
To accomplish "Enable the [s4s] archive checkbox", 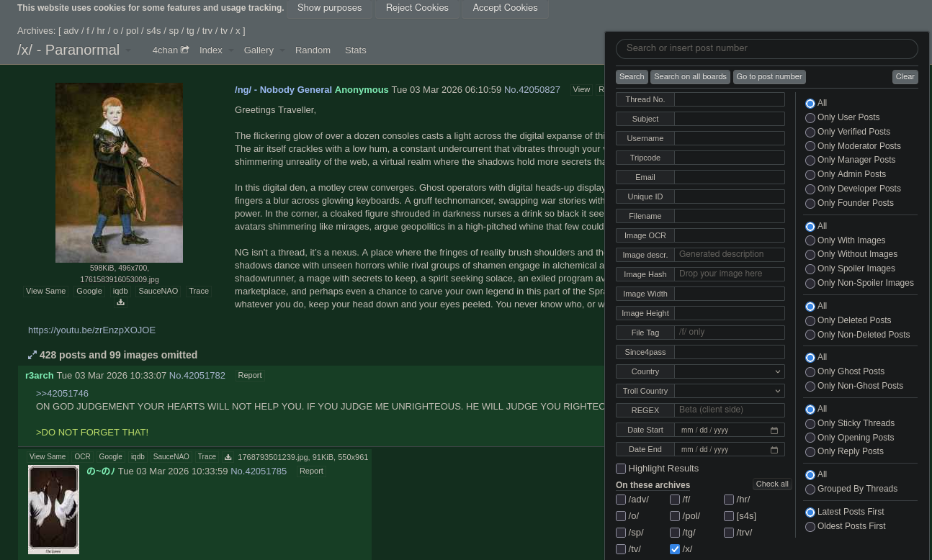I will coord(729,516).
